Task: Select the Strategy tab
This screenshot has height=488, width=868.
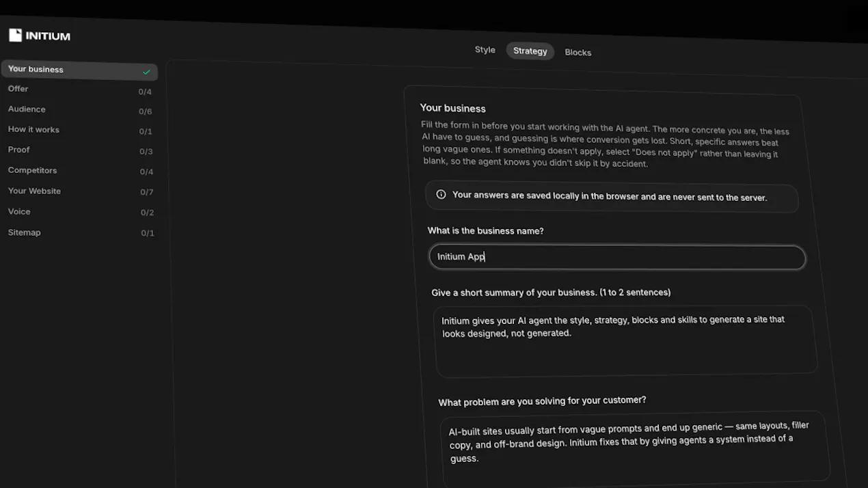Action: (x=530, y=51)
